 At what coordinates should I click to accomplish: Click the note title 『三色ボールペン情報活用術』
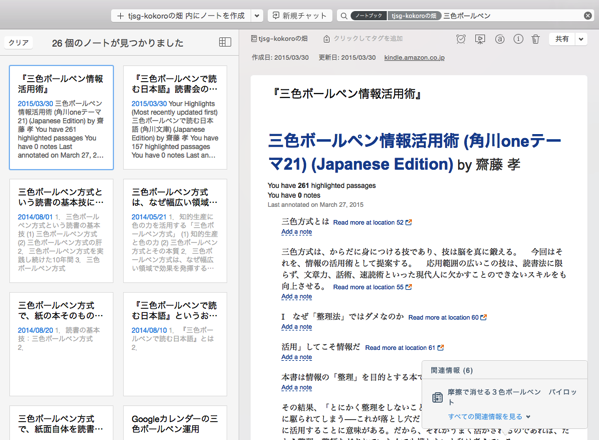[x=347, y=94]
